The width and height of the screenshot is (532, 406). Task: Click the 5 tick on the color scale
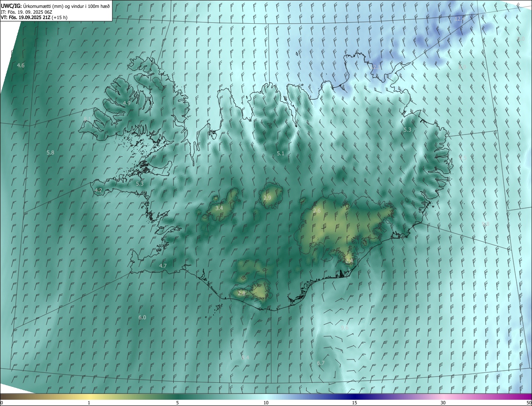(177, 403)
